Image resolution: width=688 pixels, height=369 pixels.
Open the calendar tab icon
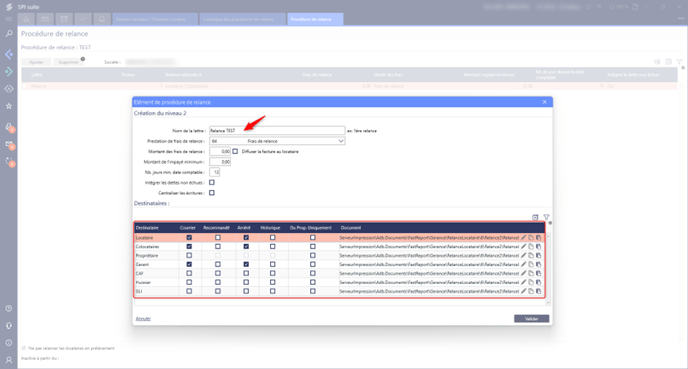coord(64,19)
